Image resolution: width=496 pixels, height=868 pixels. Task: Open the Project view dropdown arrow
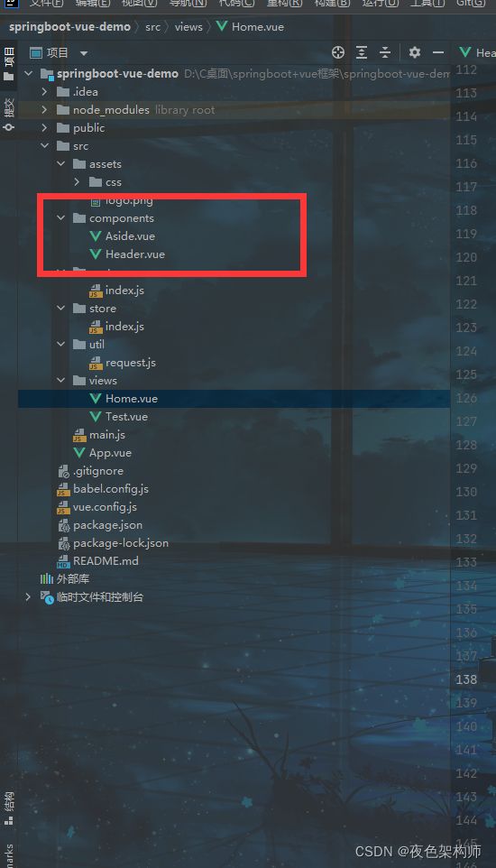point(84,54)
